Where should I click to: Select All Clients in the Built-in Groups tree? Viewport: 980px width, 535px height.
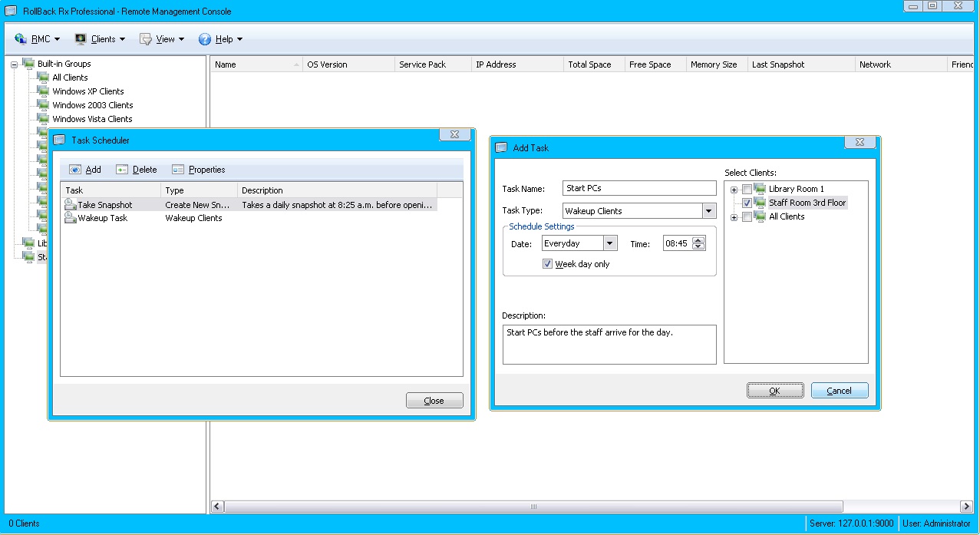[x=70, y=78]
